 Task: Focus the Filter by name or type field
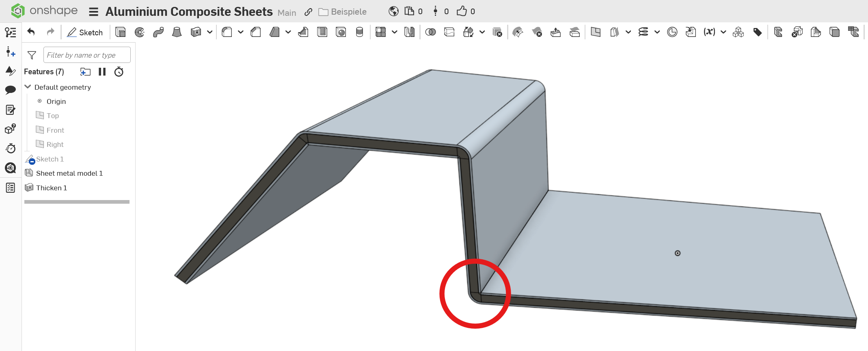click(87, 55)
